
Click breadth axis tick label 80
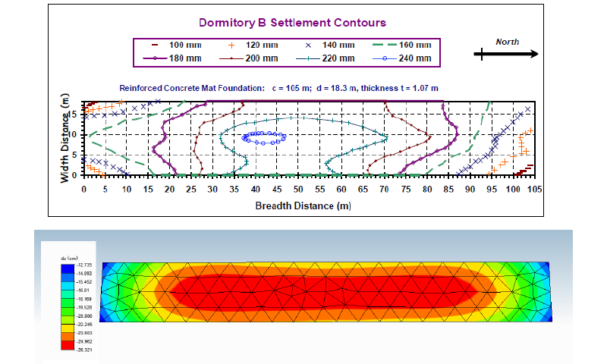coord(427,190)
